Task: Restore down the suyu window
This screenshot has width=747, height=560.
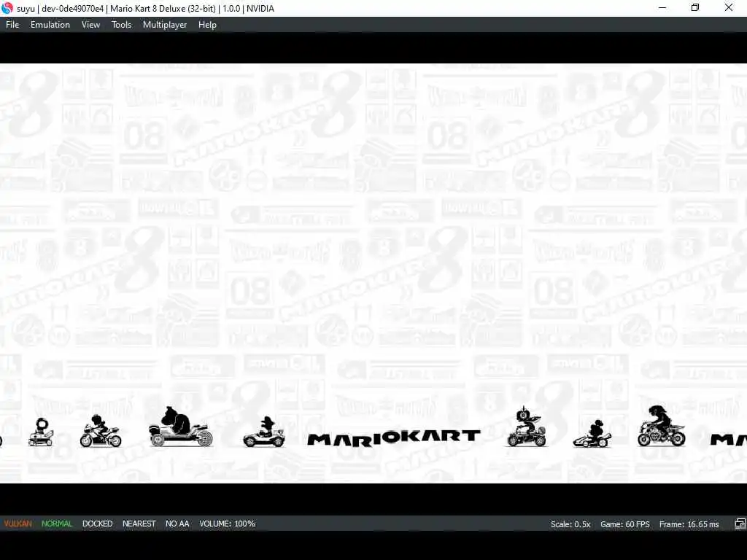Action: pyautogui.click(x=695, y=8)
